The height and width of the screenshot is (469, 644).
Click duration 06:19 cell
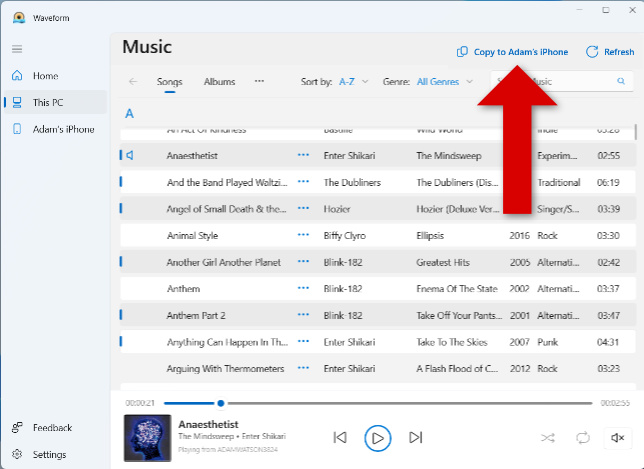[x=608, y=182]
